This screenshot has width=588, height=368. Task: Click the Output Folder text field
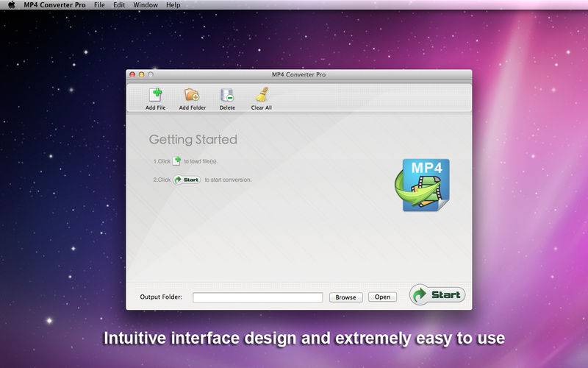(x=257, y=297)
